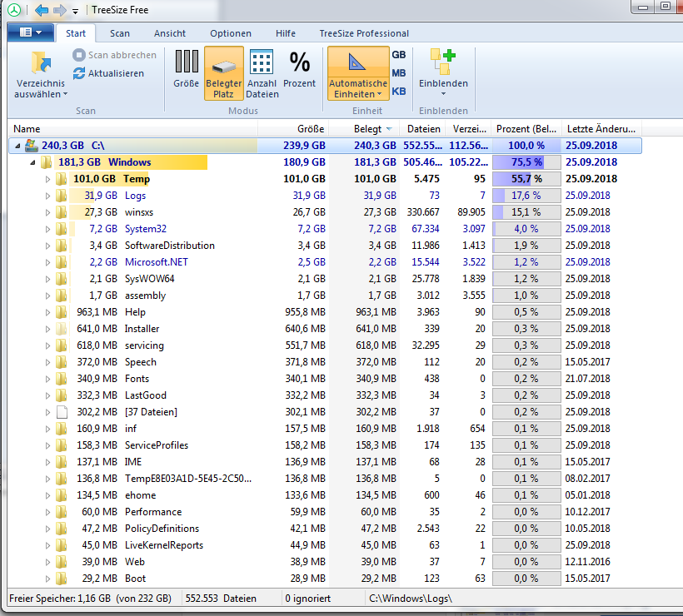Open the Verzeichnis auswählen dropdown arrow
The width and height of the screenshot is (683, 616).
coord(65,94)
